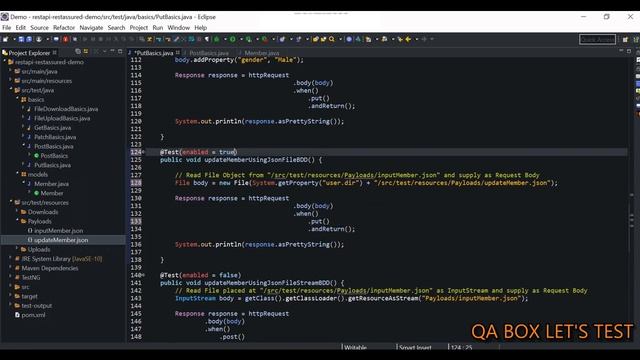The width and height of the screenshot is (640, 360).
Task: Open the External Tools dropdown arrow
Action: (x=273, y=39)
